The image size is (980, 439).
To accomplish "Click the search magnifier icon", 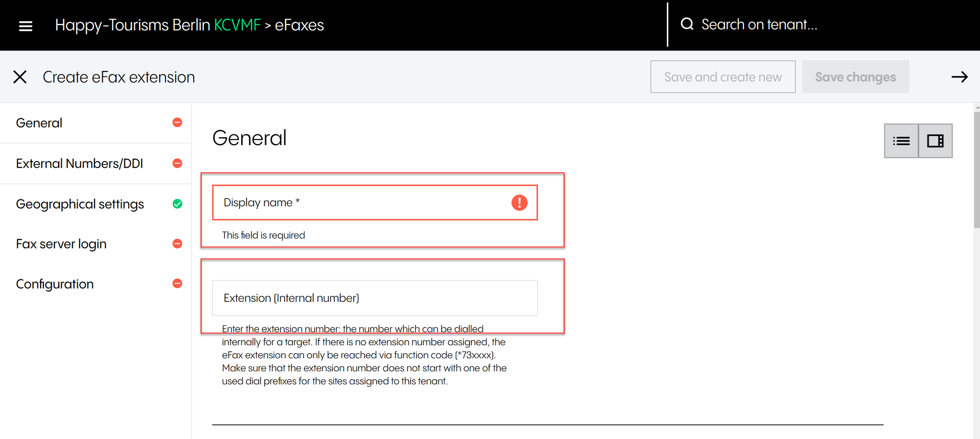I will tap(687, 24).
